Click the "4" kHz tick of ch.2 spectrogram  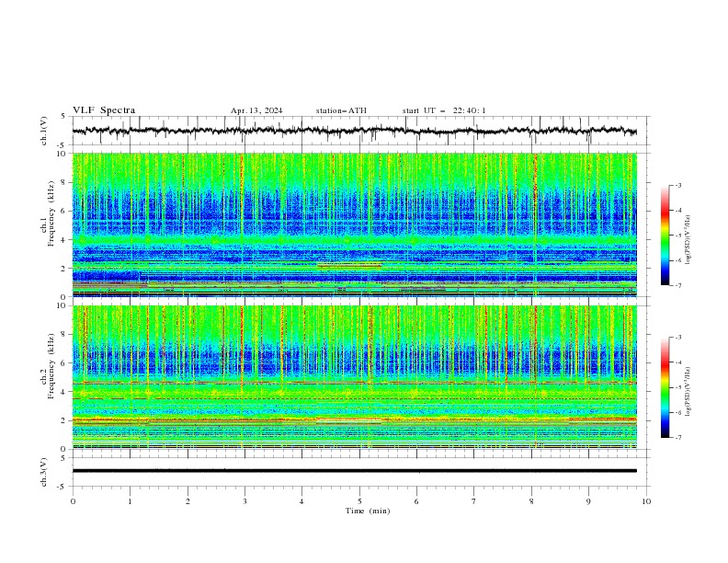coord(63,392)
